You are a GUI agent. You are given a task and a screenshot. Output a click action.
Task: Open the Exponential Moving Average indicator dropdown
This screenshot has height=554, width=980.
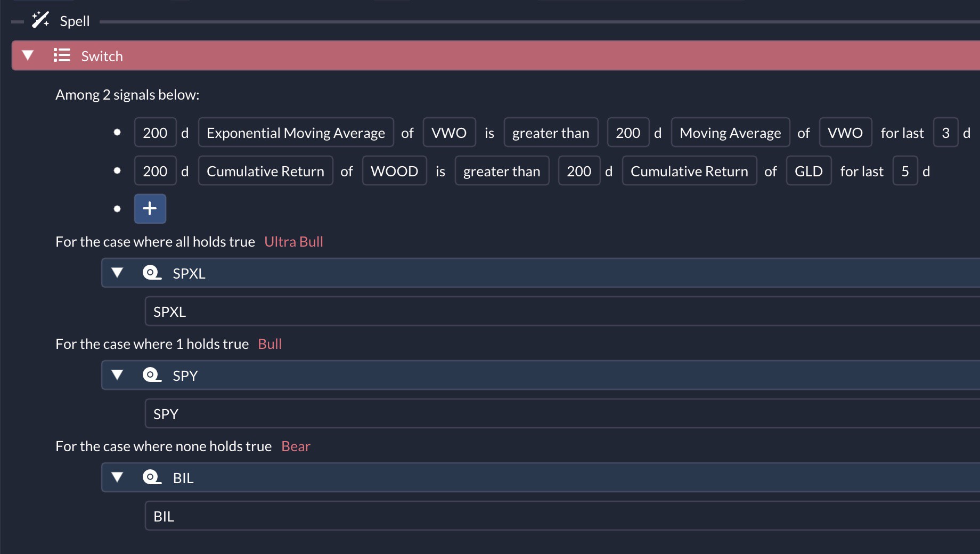296,132
